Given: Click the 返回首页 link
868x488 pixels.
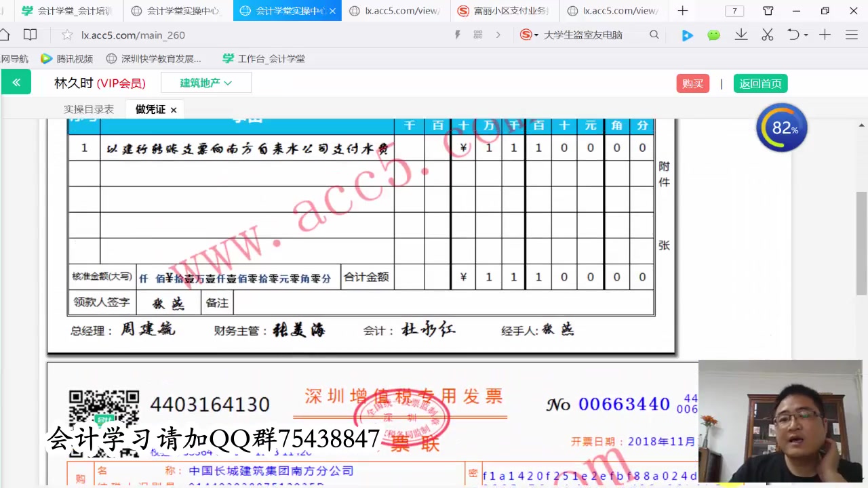Looking at the screenshot, I should click(x=760, y=83).
